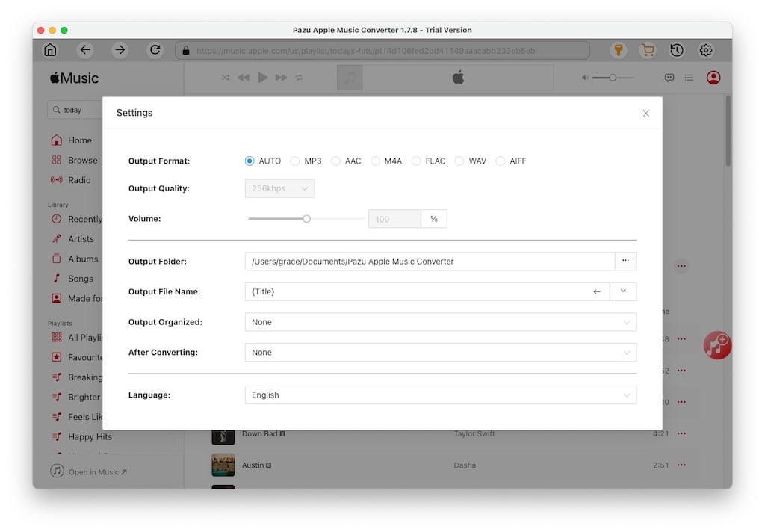The image size is (765, 532).
Task: Click the page vertical scrollbar
Action: pyautogui.click(x=728, y=131)
